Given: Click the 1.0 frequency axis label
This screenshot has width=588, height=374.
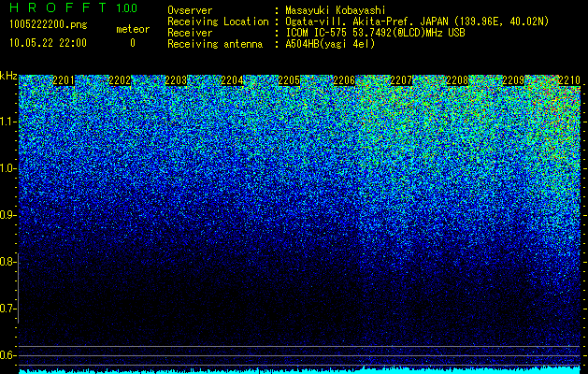Looking at the screenshot, I should 7,168.
